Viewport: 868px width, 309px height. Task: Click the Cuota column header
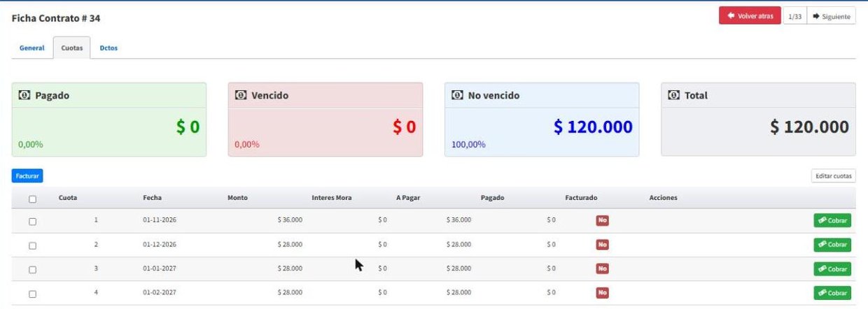tap(68, 198)
